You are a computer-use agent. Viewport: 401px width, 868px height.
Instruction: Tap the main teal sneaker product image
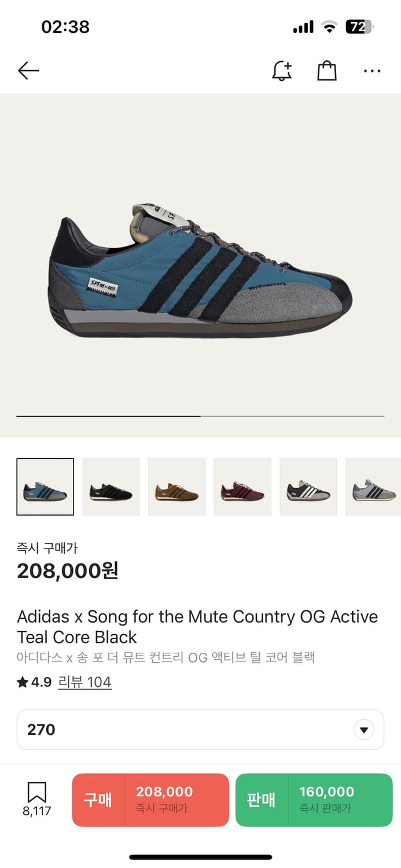click(200, 272)
